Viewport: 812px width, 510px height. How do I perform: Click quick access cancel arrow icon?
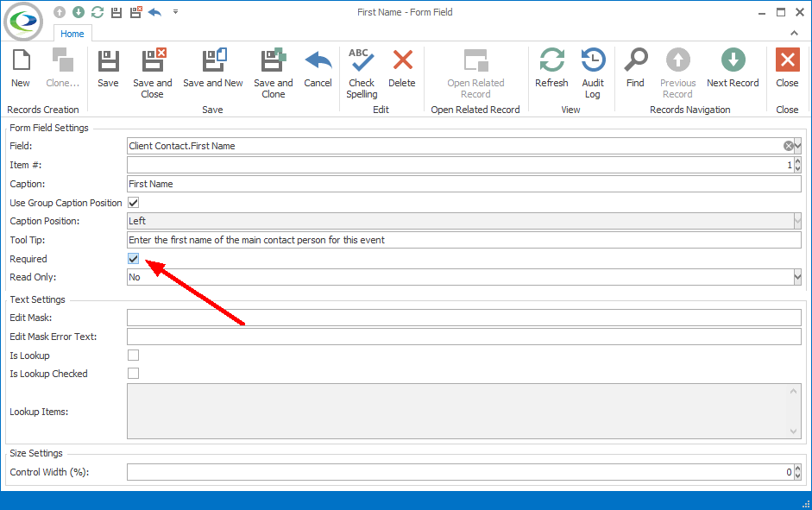[x=154, y=12]
